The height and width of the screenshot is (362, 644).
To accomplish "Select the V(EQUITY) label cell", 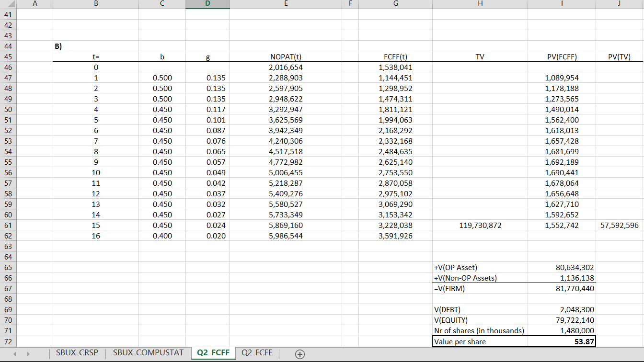I will coord(480,320).
